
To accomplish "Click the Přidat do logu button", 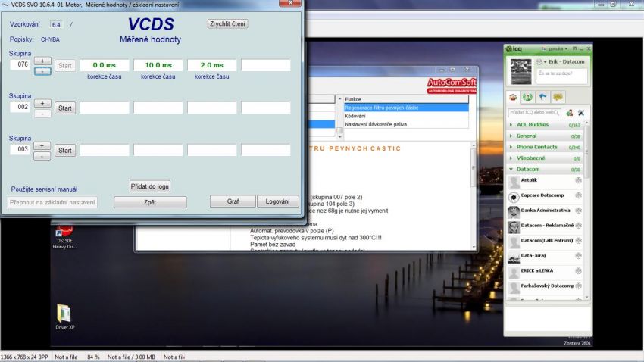I will coord(150,186).
